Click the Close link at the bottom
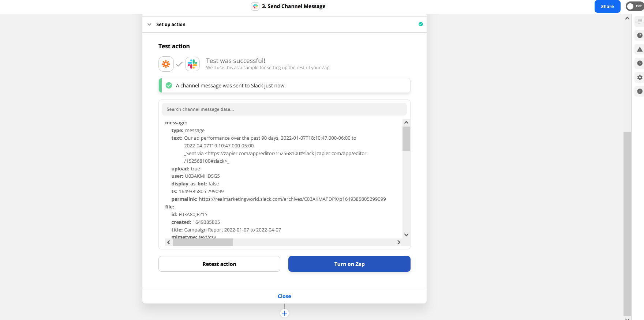The height and width of the screenshot is (320, 644). coord(284,296)
